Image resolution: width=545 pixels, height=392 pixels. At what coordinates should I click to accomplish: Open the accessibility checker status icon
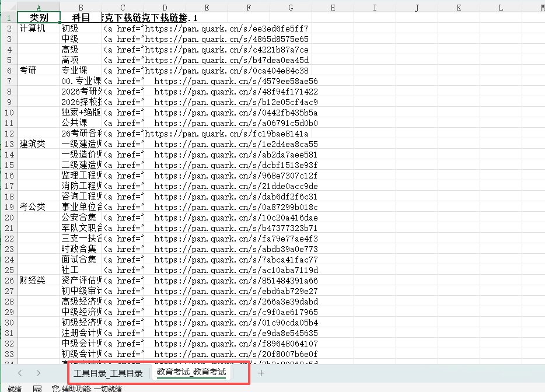[x=56, y=388]
